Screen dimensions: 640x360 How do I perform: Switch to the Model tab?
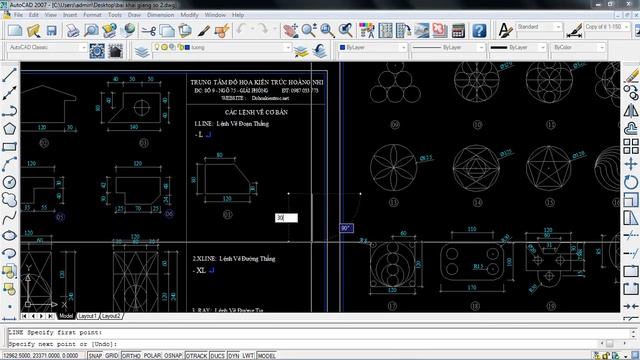point(66,316)
